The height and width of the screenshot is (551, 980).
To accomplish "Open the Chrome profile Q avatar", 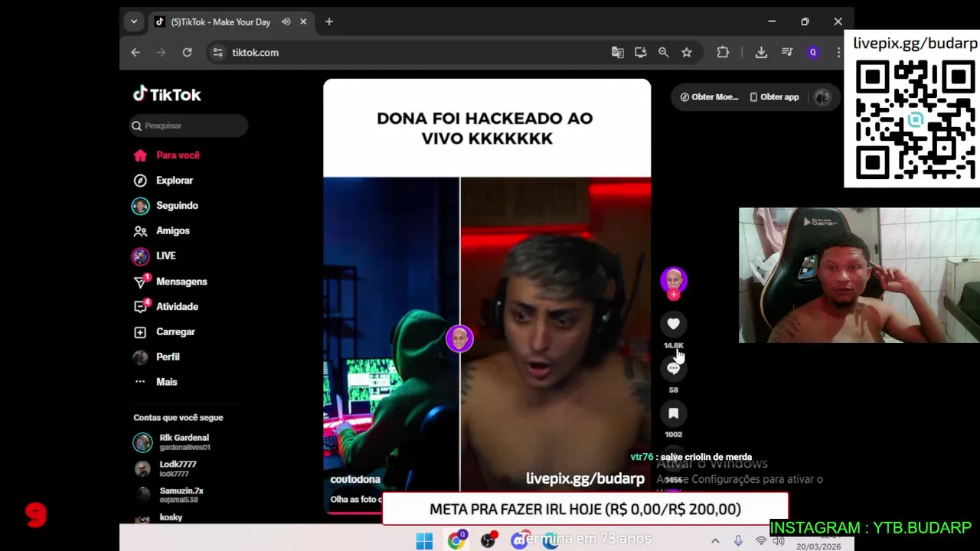I will click(813, 53).
